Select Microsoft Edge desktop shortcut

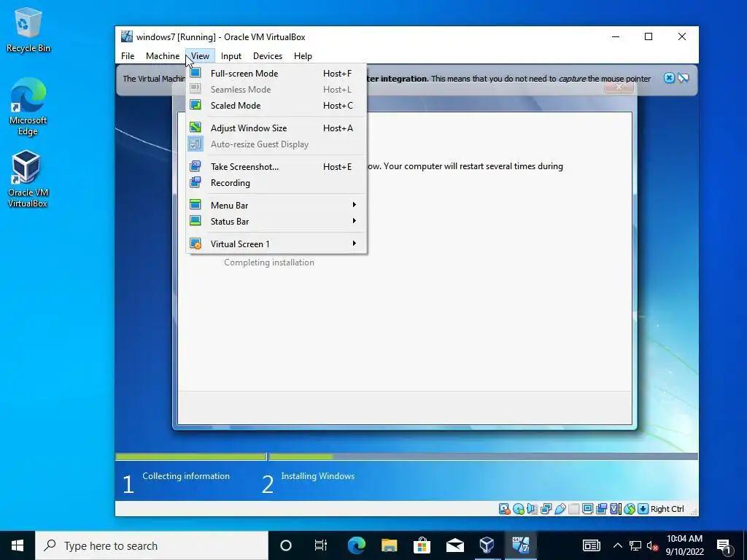[28, 106]
